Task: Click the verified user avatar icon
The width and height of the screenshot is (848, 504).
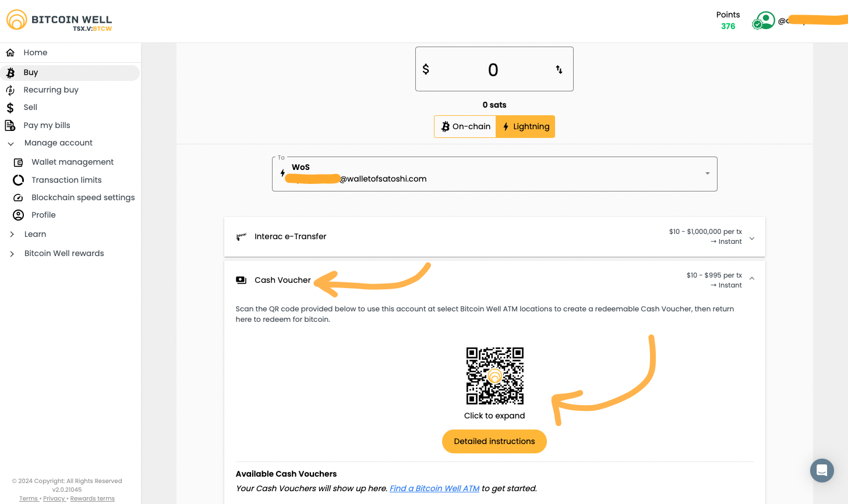Action: [x=764, y=21]
